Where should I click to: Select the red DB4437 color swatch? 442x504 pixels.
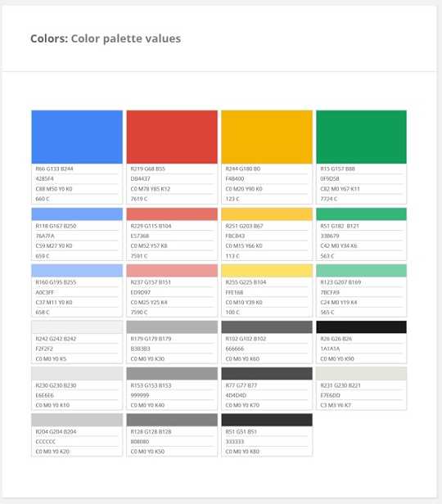click(x=172, y=137)
